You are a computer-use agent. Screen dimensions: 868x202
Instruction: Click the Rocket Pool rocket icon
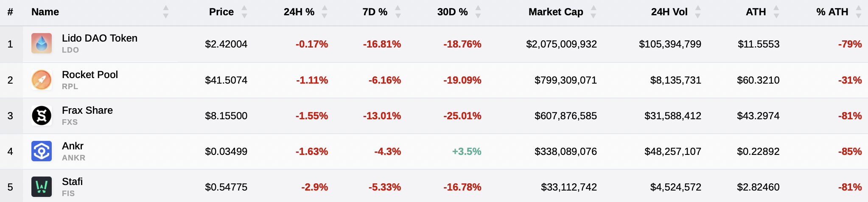[42, 80]
